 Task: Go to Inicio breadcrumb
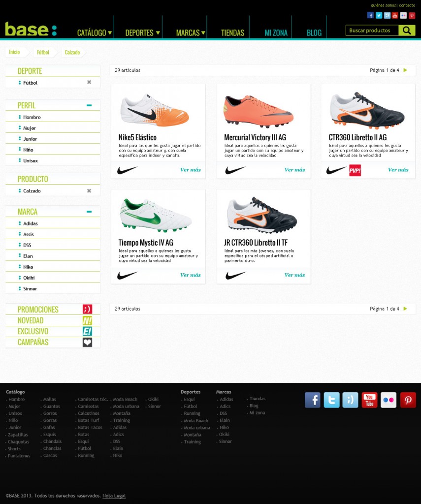tap(14, 52)
